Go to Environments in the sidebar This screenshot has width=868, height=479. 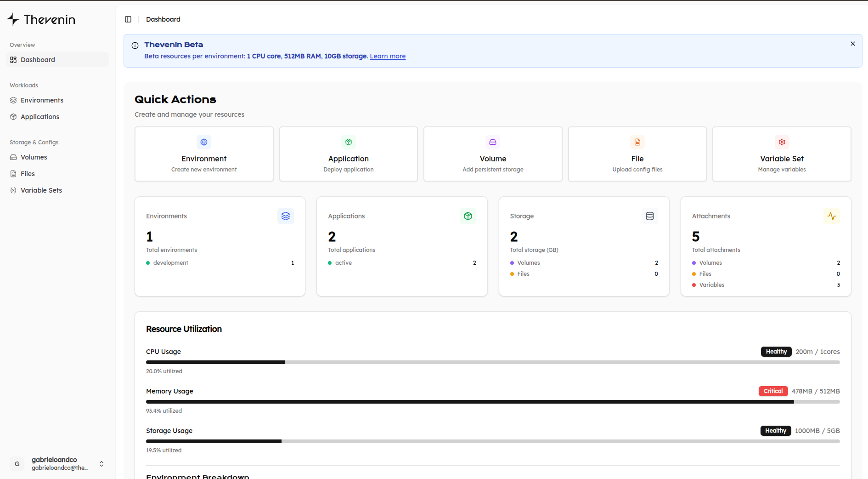[57, 100]
